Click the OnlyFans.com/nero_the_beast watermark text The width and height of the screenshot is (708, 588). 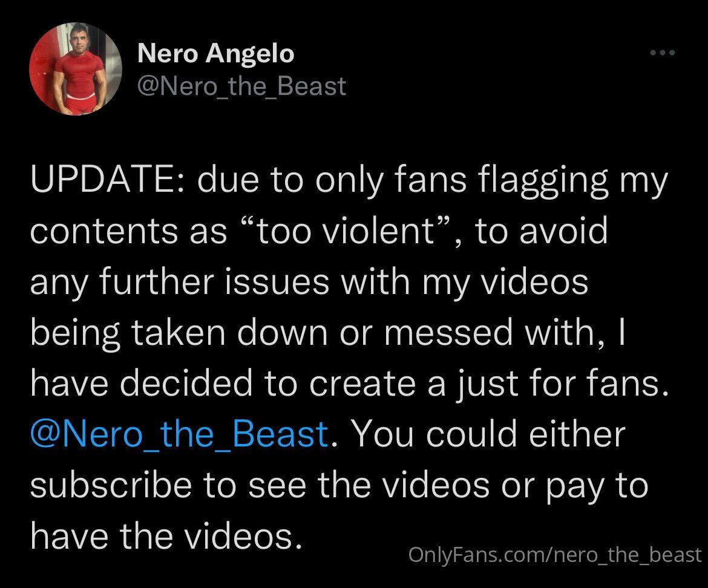pos(554,555)
